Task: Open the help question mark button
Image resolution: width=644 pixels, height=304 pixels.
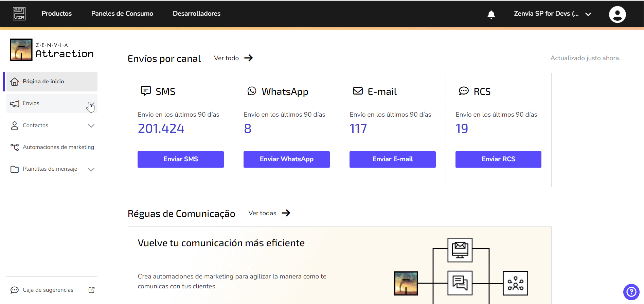Action: point(631,292)
